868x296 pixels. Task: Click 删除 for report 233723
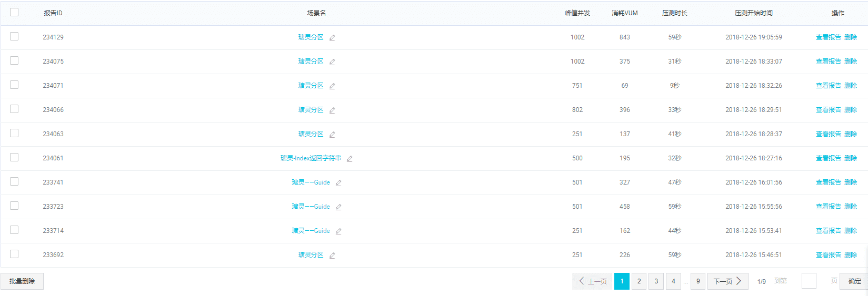pos(851,207)
